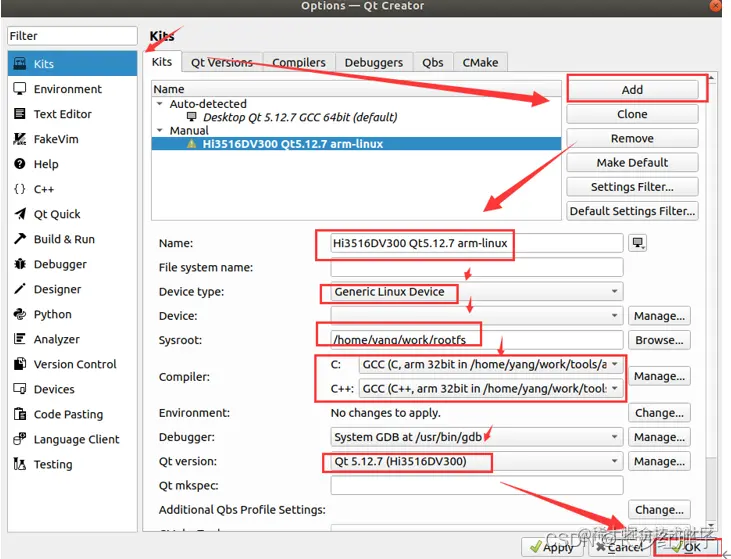Open the Qt version dropdown

[476, 461]
